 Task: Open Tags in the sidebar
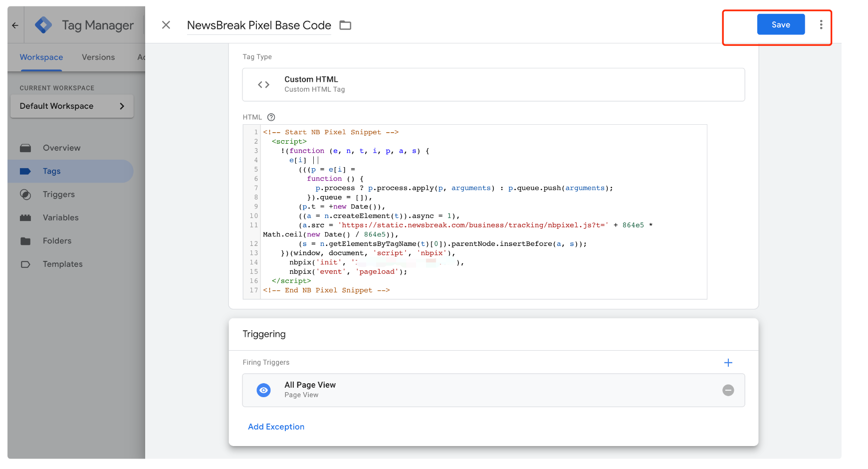pyautogui.click(x=70, y=171)
